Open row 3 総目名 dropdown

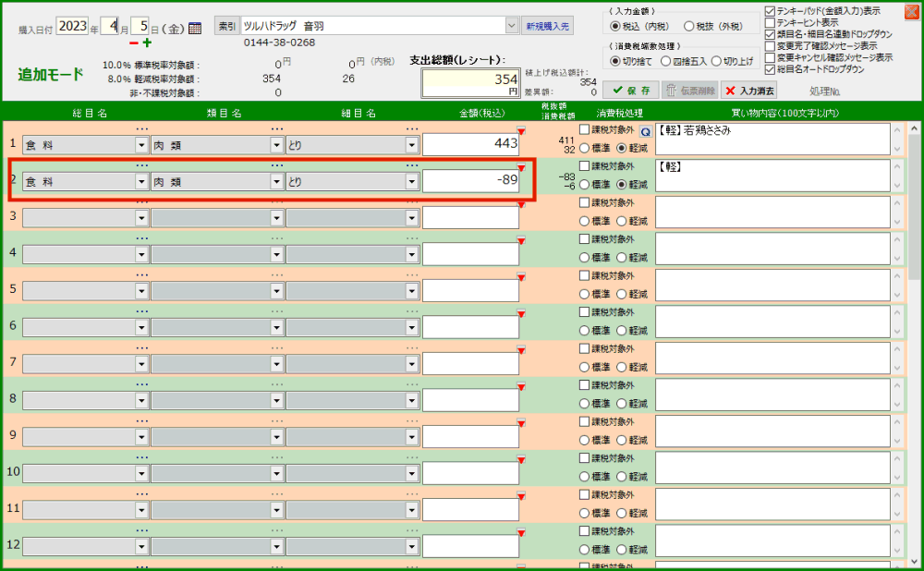click(141, 218)
